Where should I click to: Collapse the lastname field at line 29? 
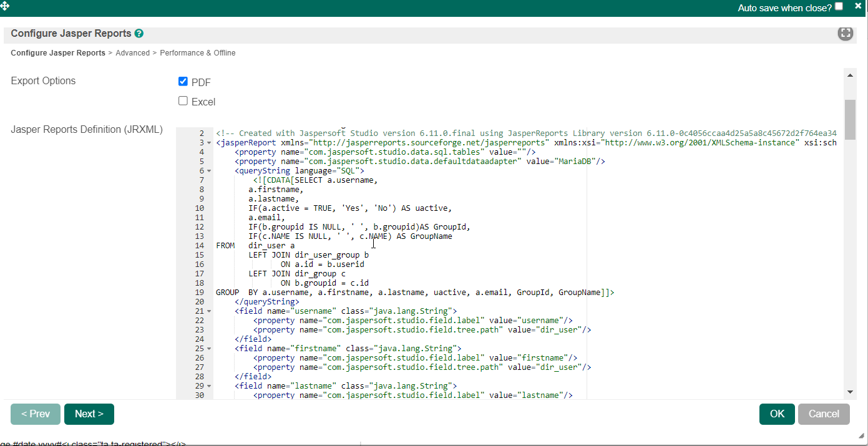tap(209, 386)
